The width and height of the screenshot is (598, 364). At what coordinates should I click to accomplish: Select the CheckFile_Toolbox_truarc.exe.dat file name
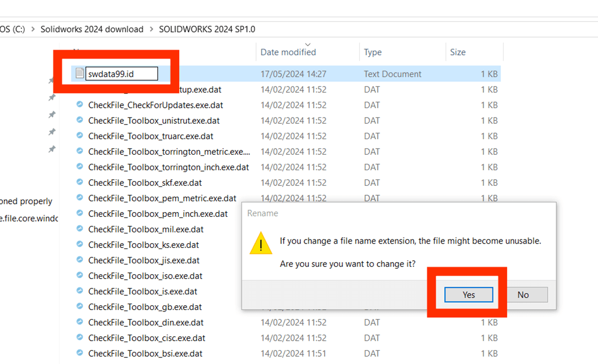pos(151,136)
